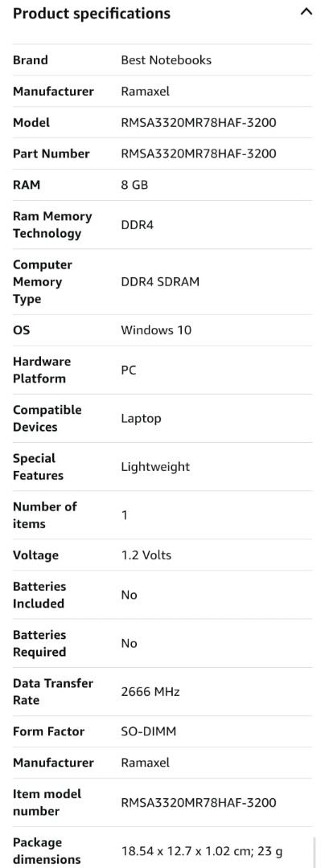Click the Form Factor value SO-DIMM
325x868 pixels.
click(148, 731)
